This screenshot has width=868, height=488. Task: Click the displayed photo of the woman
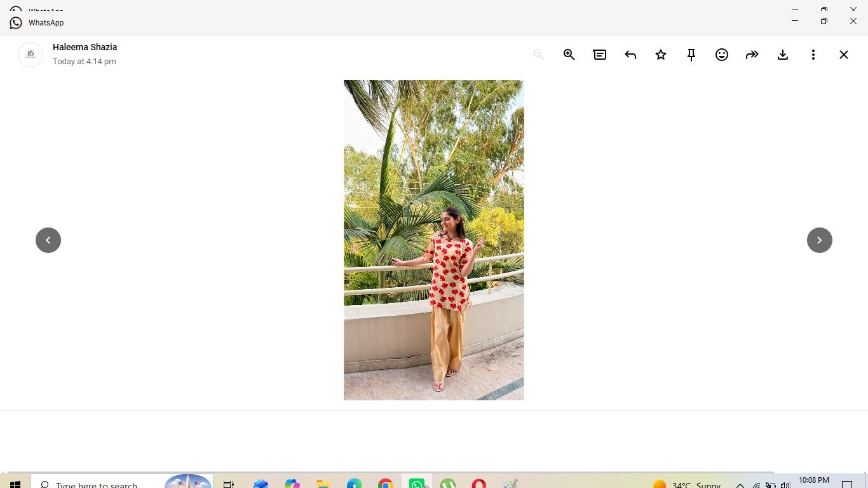pos(434,240)
